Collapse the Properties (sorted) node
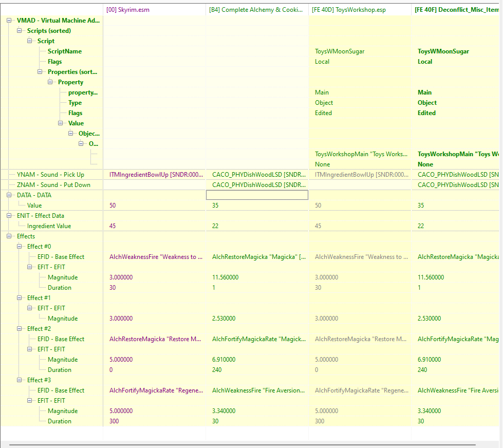 pos(40,72)
